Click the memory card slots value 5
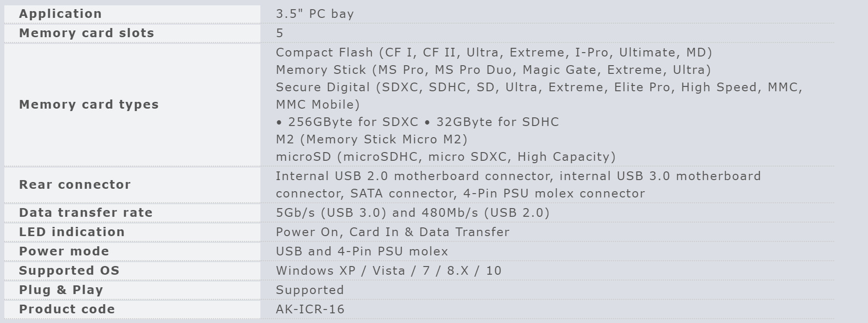Viewport: 868px width, 323px height. coord(280,33)
